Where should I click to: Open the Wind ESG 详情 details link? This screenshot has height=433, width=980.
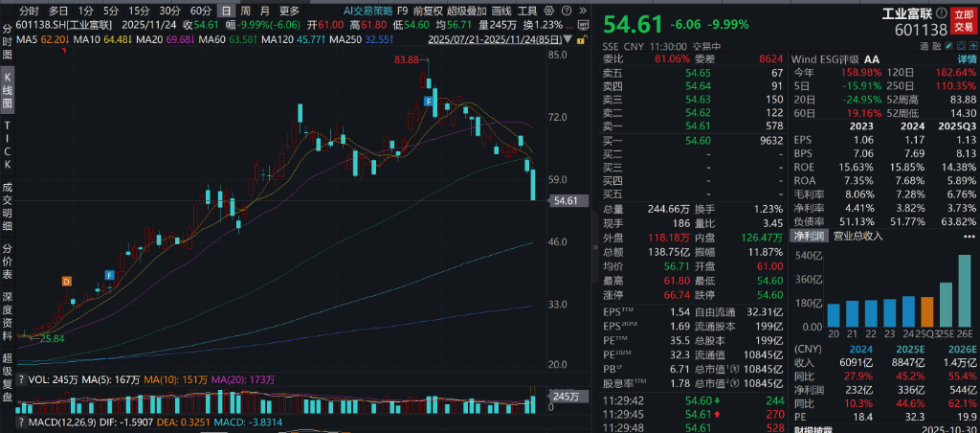click(967, 59)
